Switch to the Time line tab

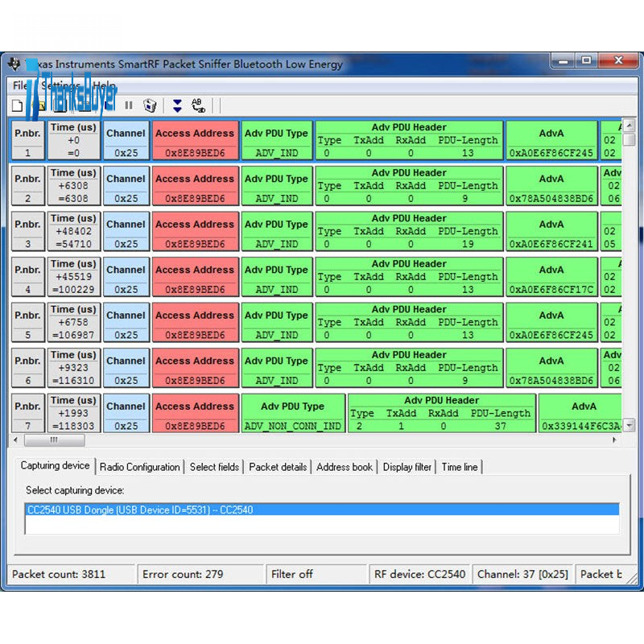(x=459, y=467)
